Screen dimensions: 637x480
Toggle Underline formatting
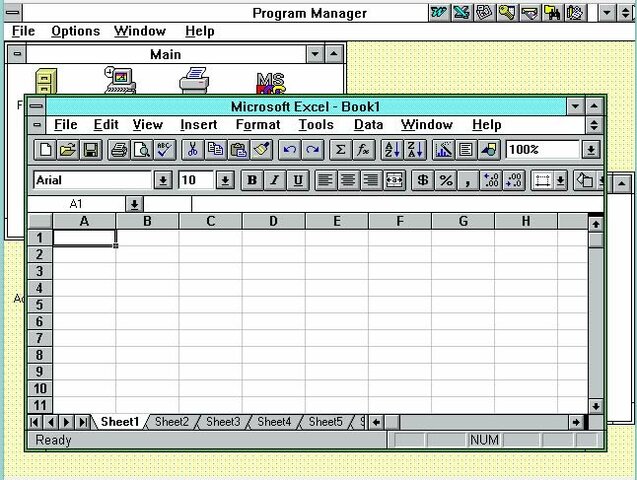tap(298, 180)
